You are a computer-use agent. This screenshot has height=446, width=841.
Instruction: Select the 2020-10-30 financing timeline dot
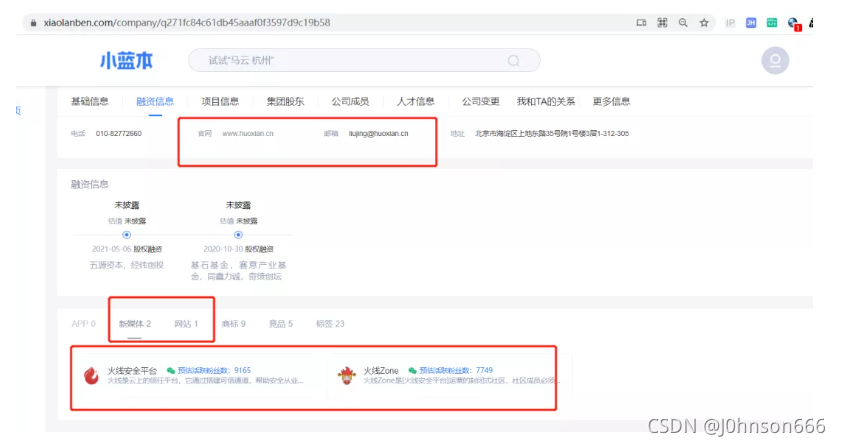[x=238, y=235]
